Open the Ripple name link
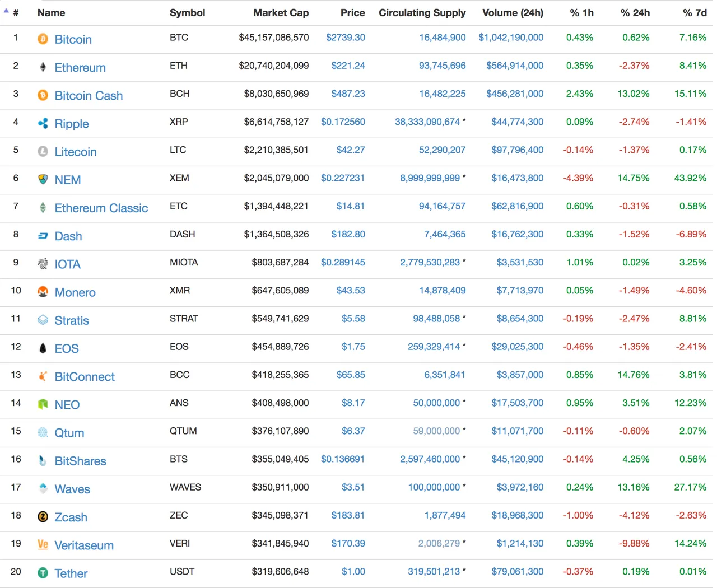Screen dimensions: 717x588 coord(72,124)
